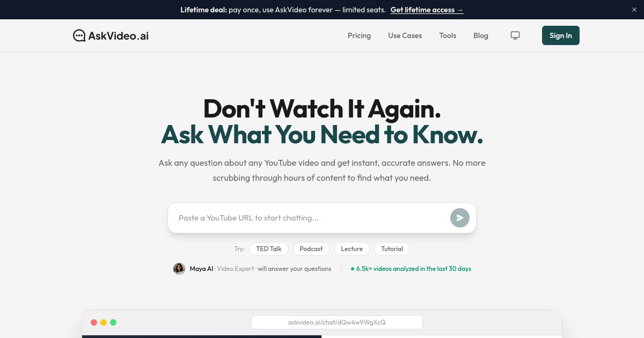Open the Use Cases menu
This screenshot has width=644, height=338.
(405, 35)
